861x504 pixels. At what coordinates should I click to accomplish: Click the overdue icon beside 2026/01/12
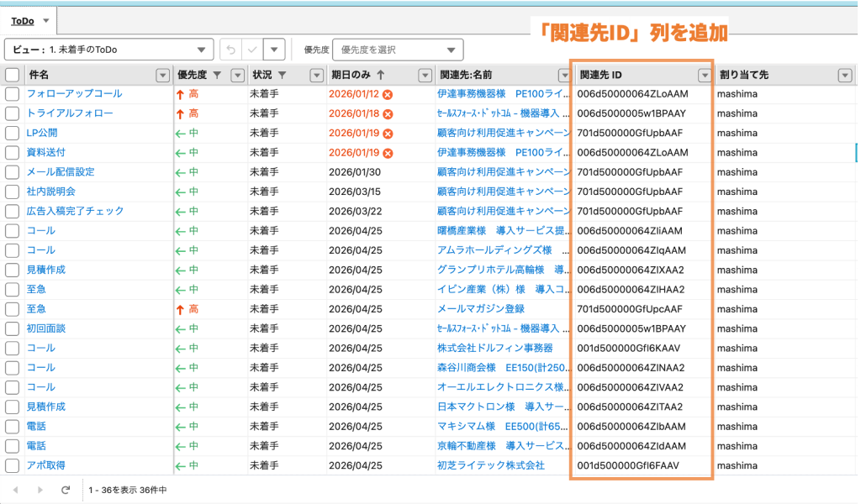[x=388, y=94]
